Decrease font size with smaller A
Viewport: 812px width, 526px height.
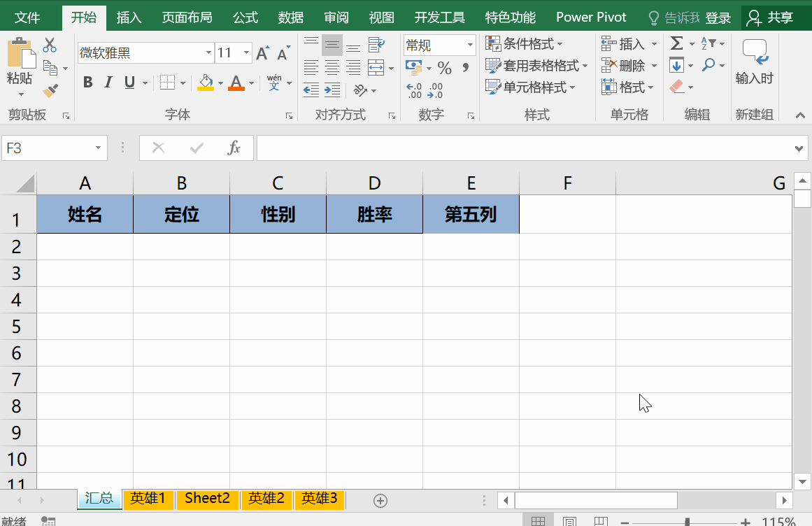[283, 52]
